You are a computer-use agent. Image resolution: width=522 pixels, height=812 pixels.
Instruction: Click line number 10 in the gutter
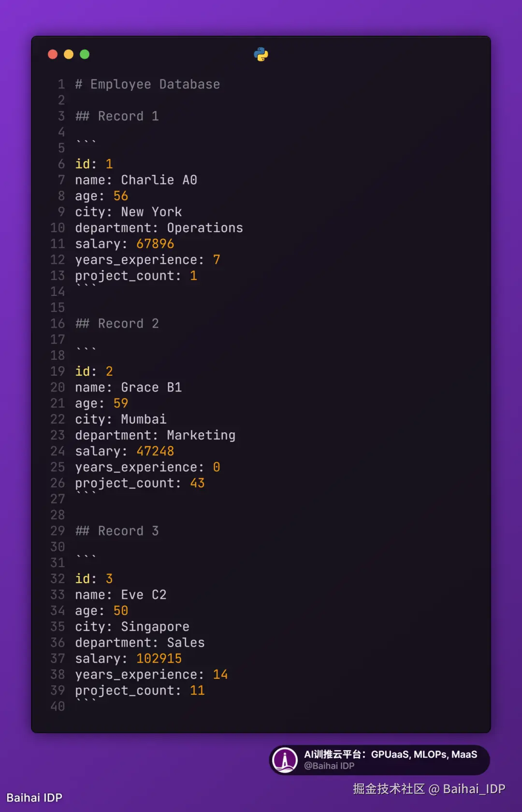58,228
